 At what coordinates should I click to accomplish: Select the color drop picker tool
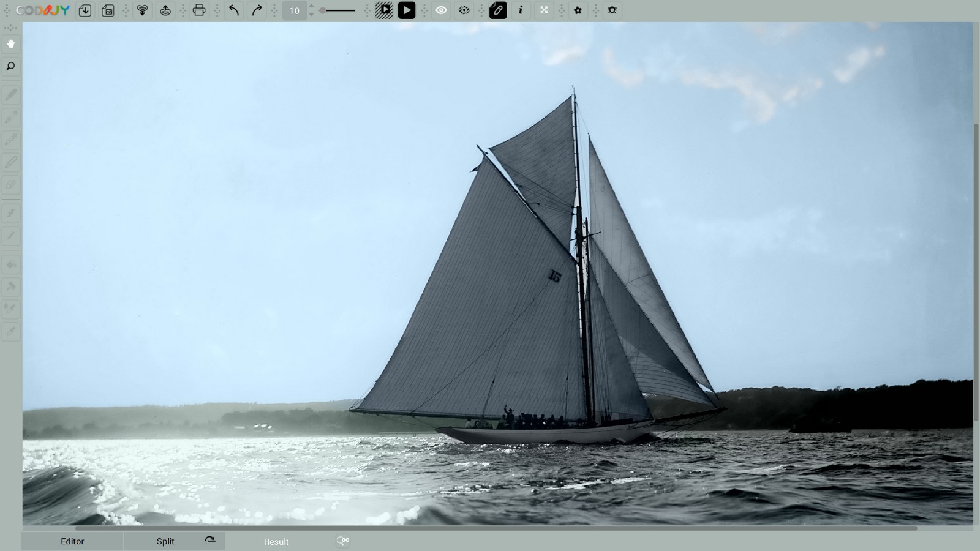pos(10,309)
